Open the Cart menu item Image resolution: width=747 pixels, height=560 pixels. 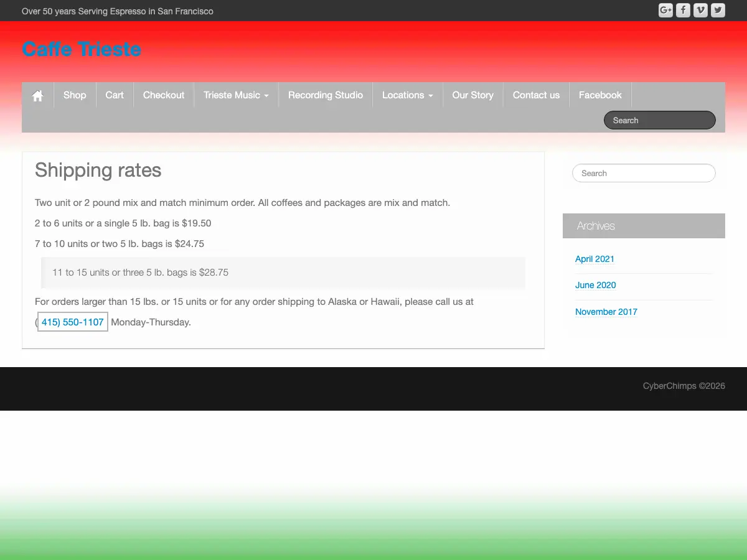pyautogui.click(x=115, y=95)
